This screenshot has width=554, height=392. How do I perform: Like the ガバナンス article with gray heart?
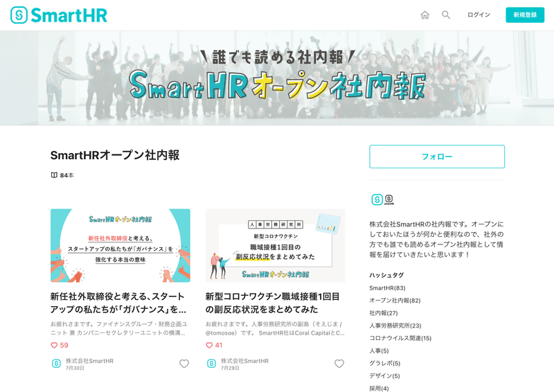coord(184,364)
